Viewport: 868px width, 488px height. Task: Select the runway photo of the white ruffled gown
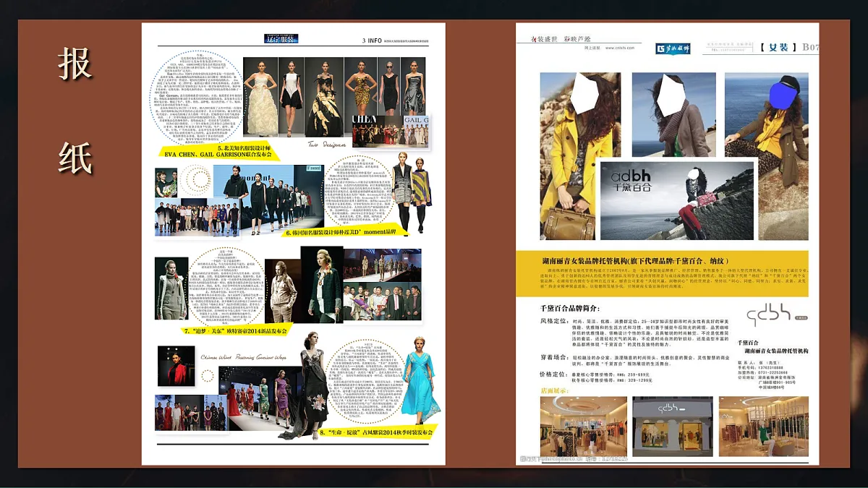pyautogui.click(x=260, y=97)
